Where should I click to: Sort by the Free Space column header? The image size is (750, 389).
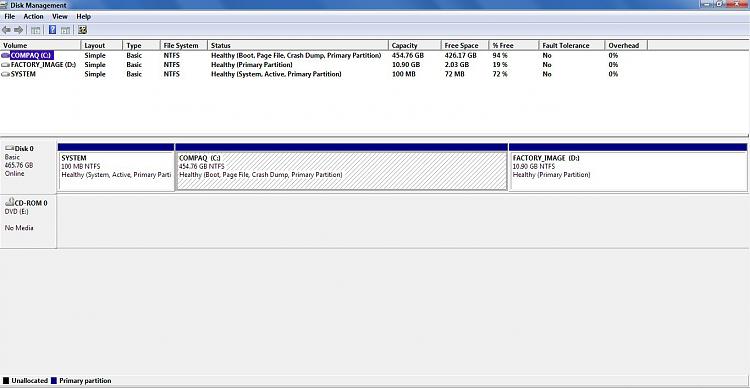[464, 45]
